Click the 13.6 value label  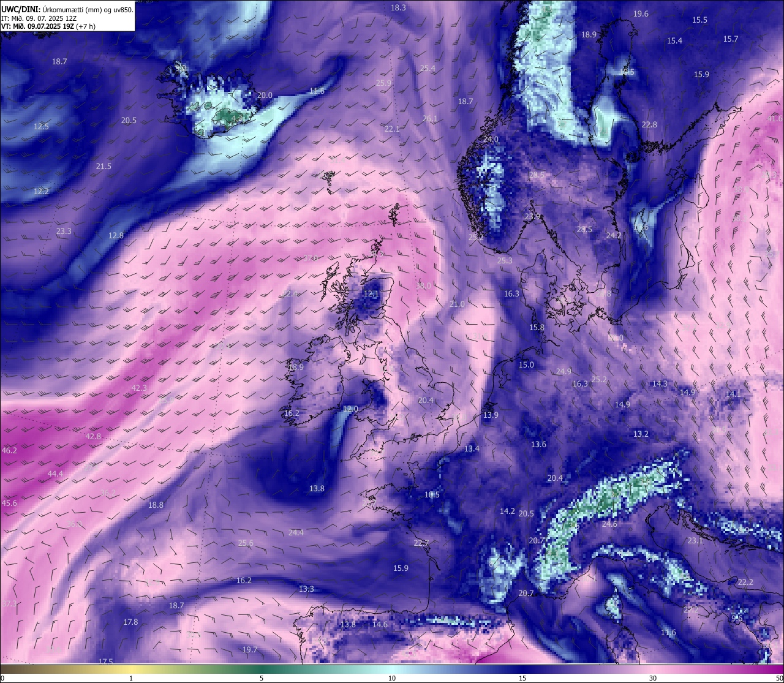point(538,444)
